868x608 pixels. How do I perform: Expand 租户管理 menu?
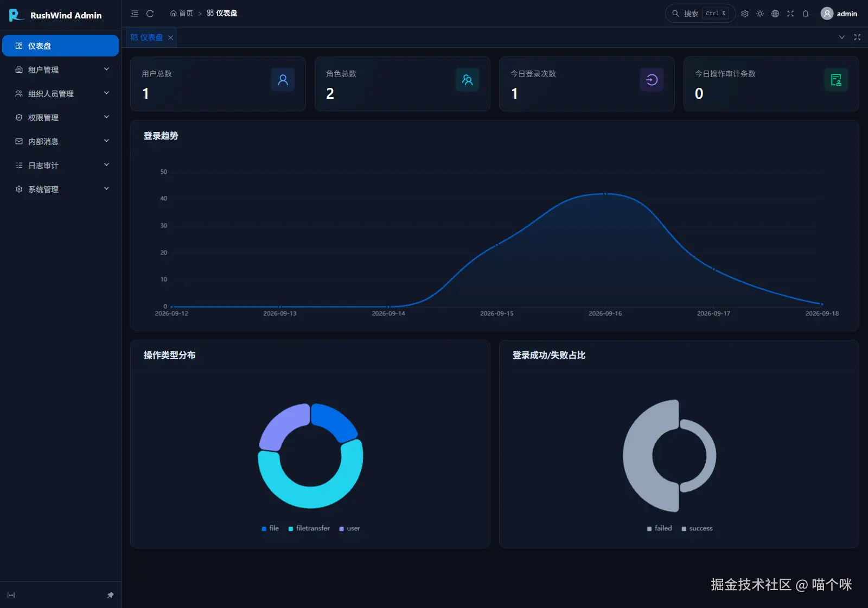60,69
